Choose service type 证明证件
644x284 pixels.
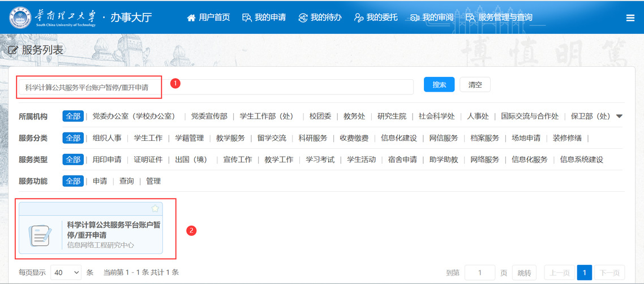pos(148,159)
